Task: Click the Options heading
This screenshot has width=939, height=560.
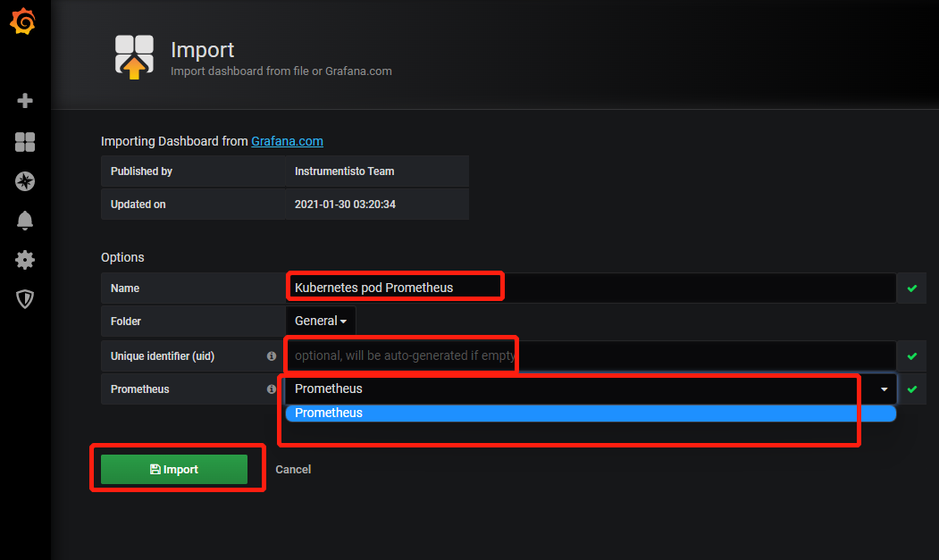Action: click(122, 257)
